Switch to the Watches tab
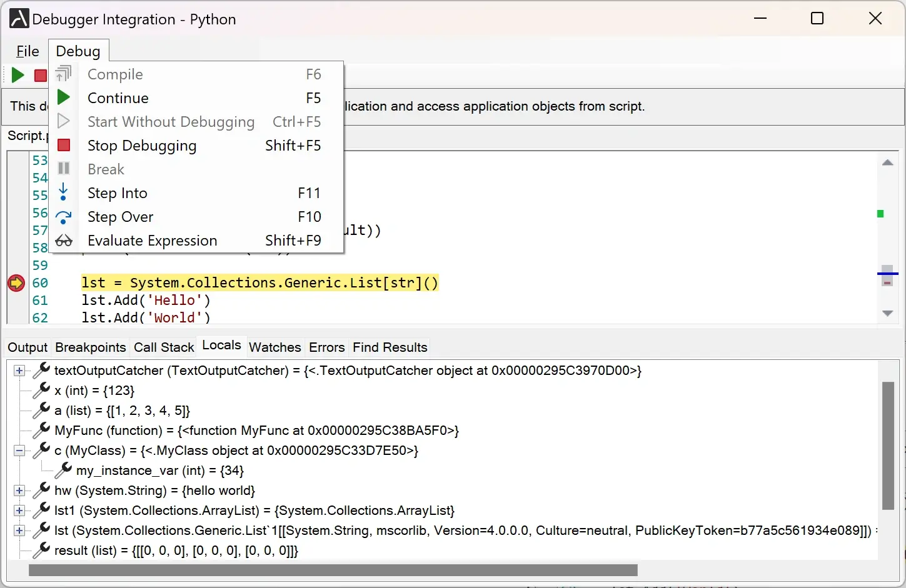The height and width of the screenshot is (588, 906). 274,347
